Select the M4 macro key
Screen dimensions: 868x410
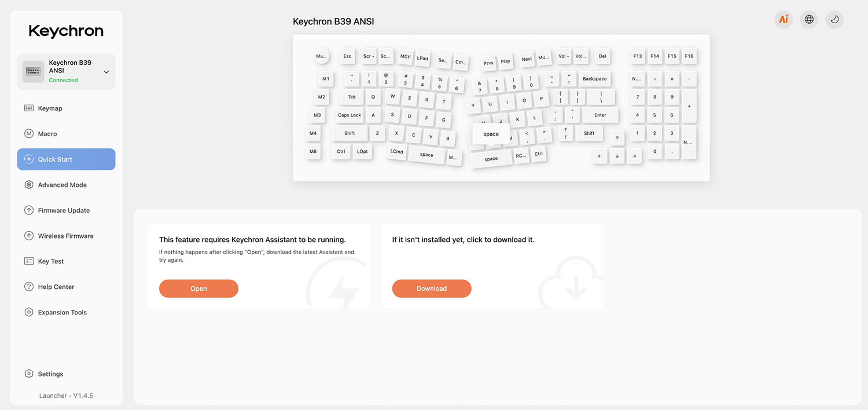tap(313, 133)
